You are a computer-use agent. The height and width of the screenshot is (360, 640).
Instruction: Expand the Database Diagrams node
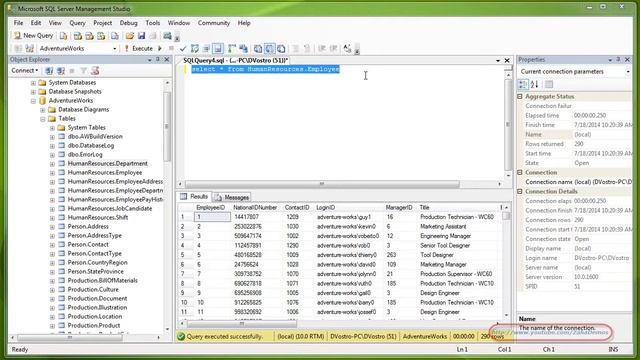(x=43, y=110)
